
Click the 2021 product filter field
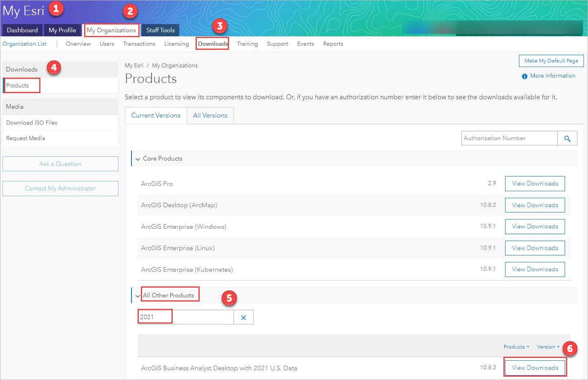pyautogui.click(x=186, y=317)
